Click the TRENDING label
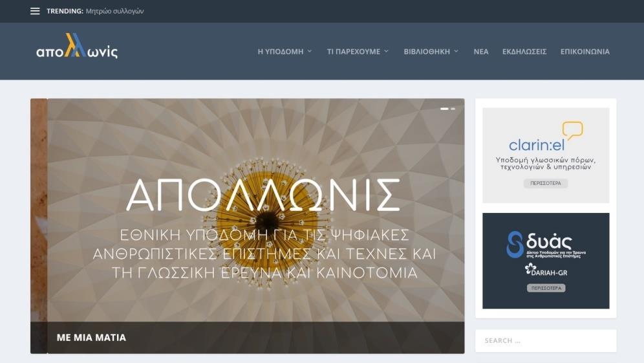 (x=65, y=11)
